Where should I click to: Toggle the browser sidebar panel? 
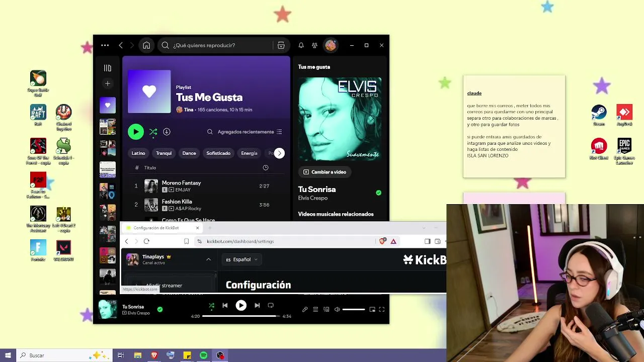427,241
